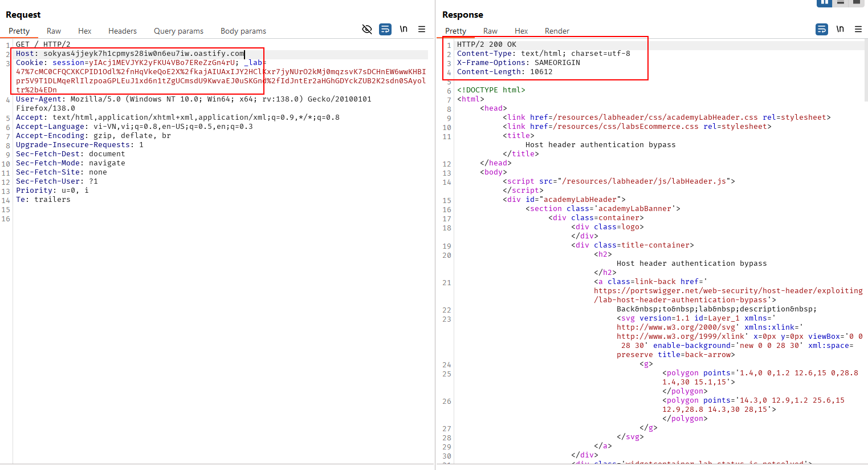Open the Query params tab
The height and width of the screenshot is (470, 868).
tap(178, 31)
